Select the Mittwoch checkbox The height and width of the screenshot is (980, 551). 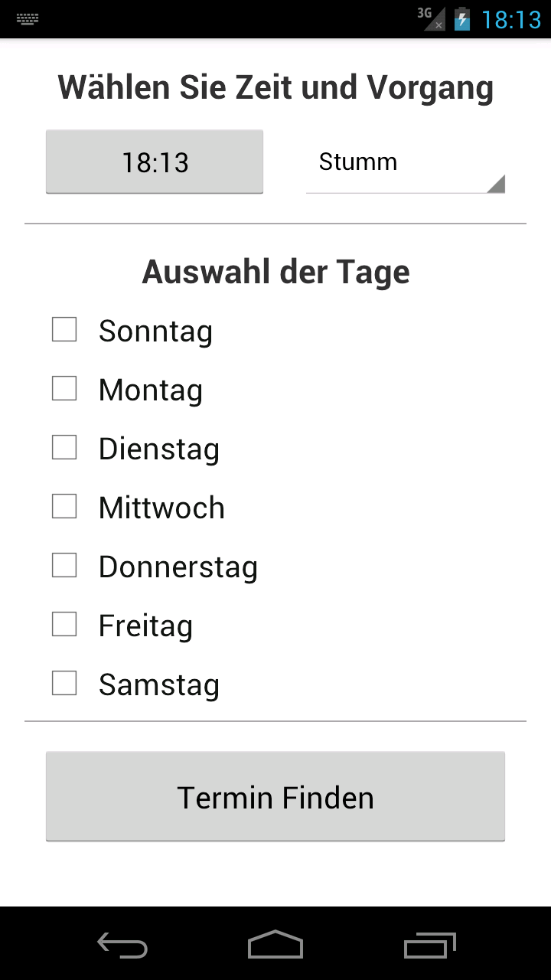coord(64,507)
